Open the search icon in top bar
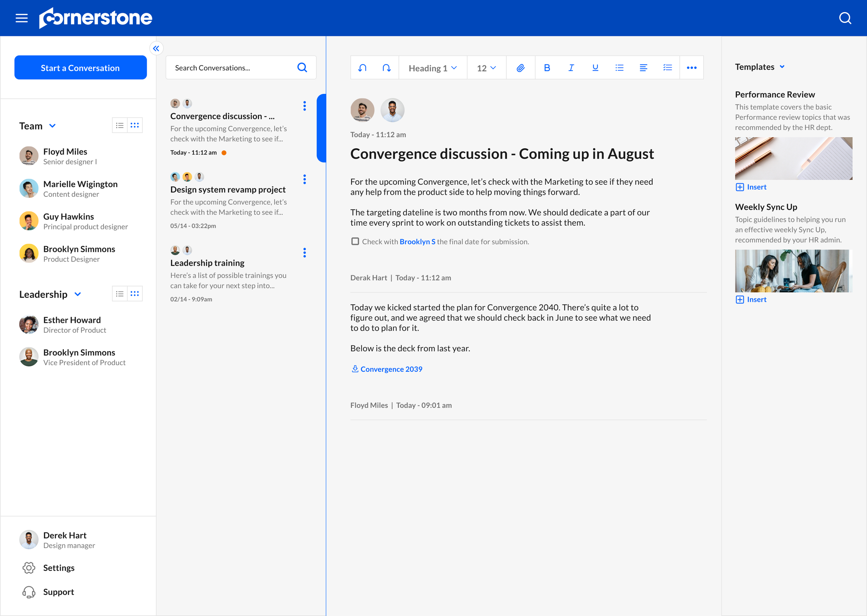Viewport: 867px width, 616px height. [x=845, y=18]
